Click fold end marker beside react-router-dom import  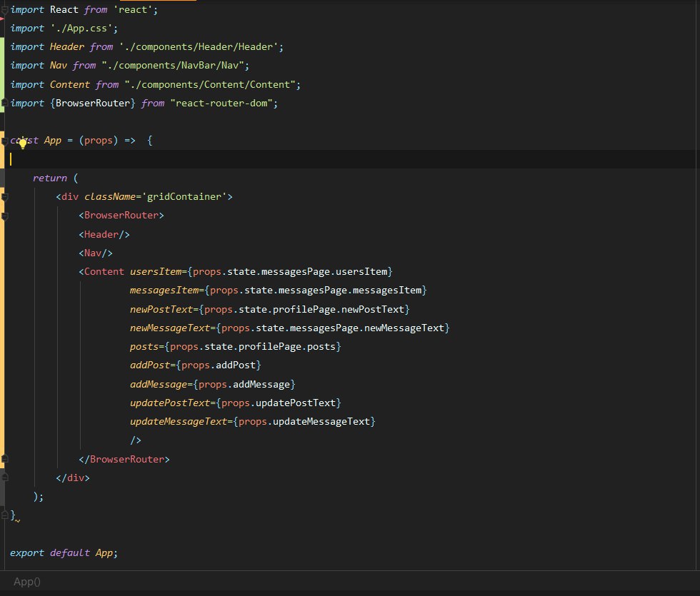pyautogui.click(x=4, y=103)
